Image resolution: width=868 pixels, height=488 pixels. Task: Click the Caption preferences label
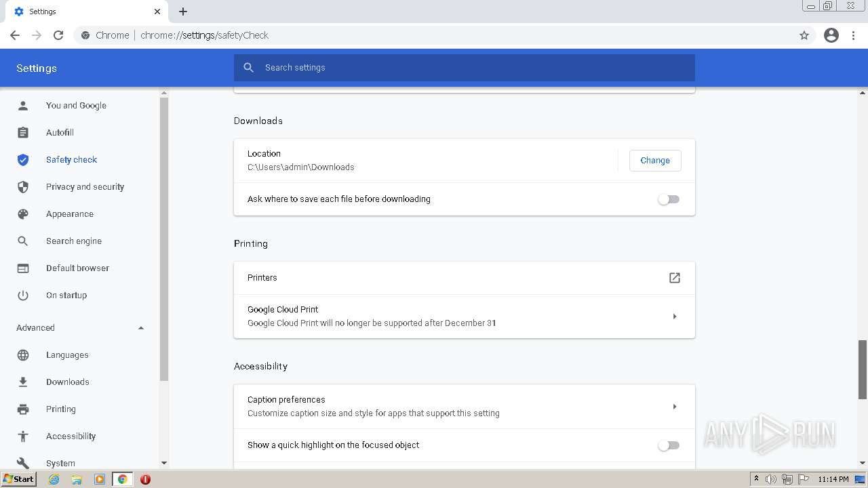286,400
